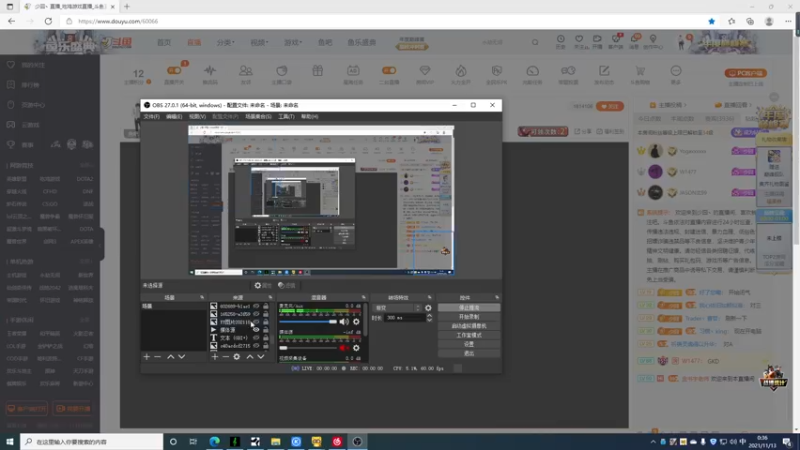Add a new source with the plus icon

click(215, 357)
